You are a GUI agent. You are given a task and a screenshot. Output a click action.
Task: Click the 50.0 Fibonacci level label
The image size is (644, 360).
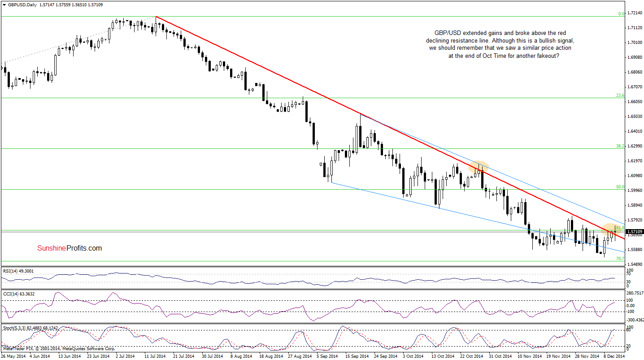click(620, 187)
